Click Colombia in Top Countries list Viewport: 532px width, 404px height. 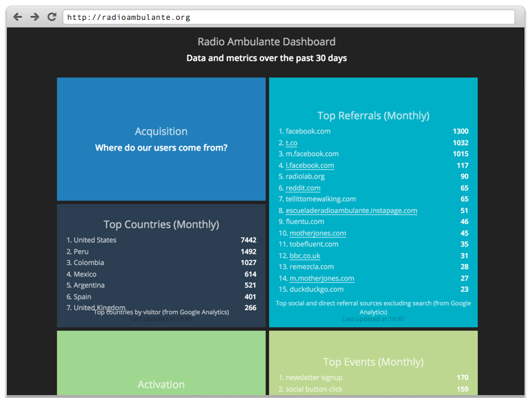(89, 262)
